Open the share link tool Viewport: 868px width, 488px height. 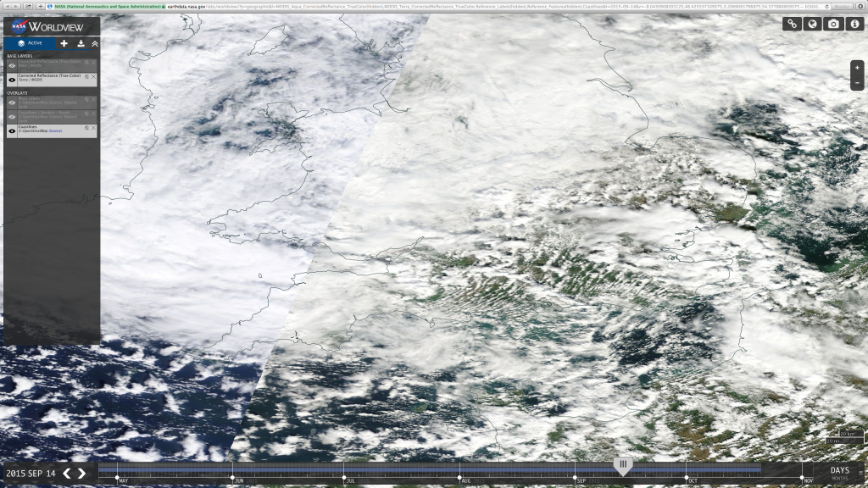pyautogui.click(x=793, y=24)
